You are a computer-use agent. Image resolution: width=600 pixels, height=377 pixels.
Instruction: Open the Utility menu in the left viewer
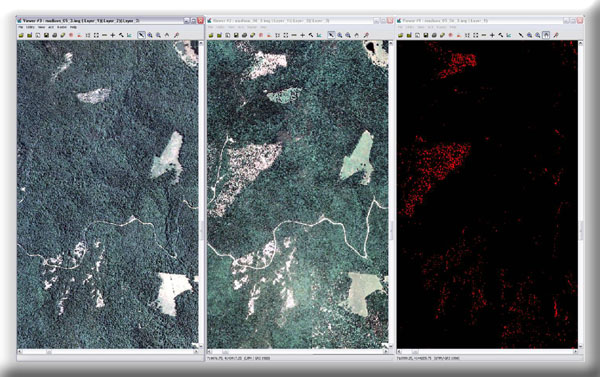[30, 27]
